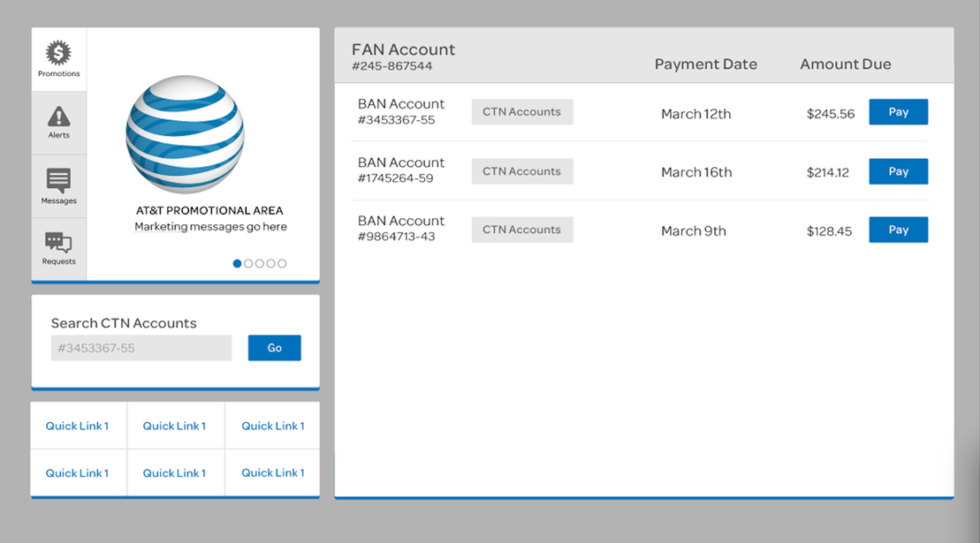Open top-middle Quick Link 1
980x543 pixels.
174,426
